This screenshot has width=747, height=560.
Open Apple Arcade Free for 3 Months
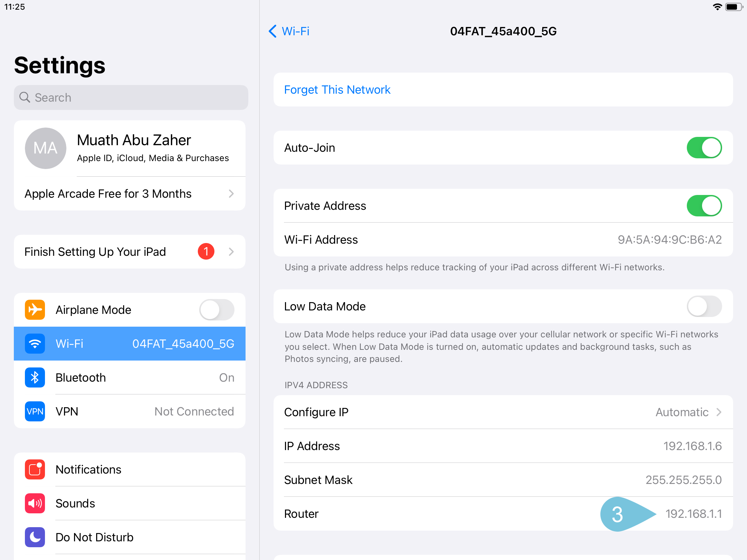(x=130, y=194)
